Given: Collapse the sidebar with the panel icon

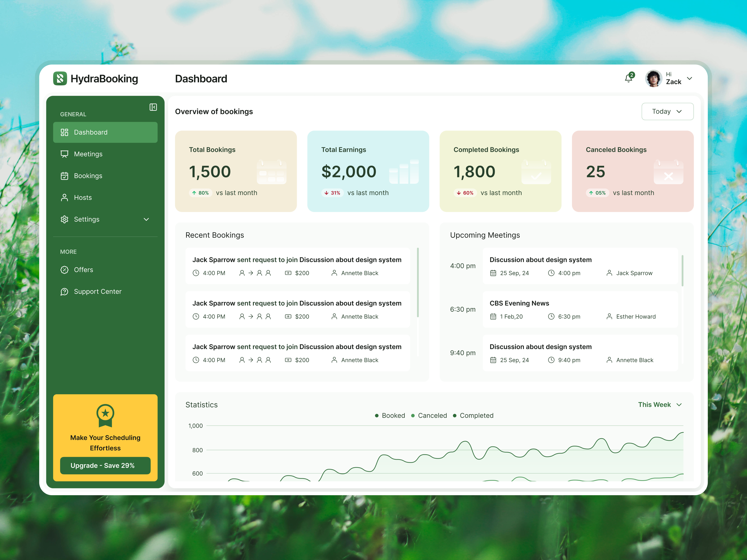Looking at the screenshot, I should [x=153, y=107].
